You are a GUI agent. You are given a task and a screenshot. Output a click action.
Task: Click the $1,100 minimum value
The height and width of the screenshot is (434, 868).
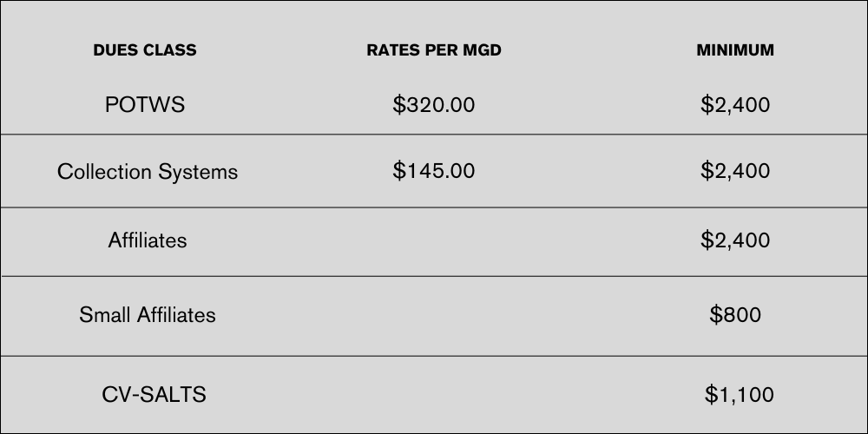[739, 395]
